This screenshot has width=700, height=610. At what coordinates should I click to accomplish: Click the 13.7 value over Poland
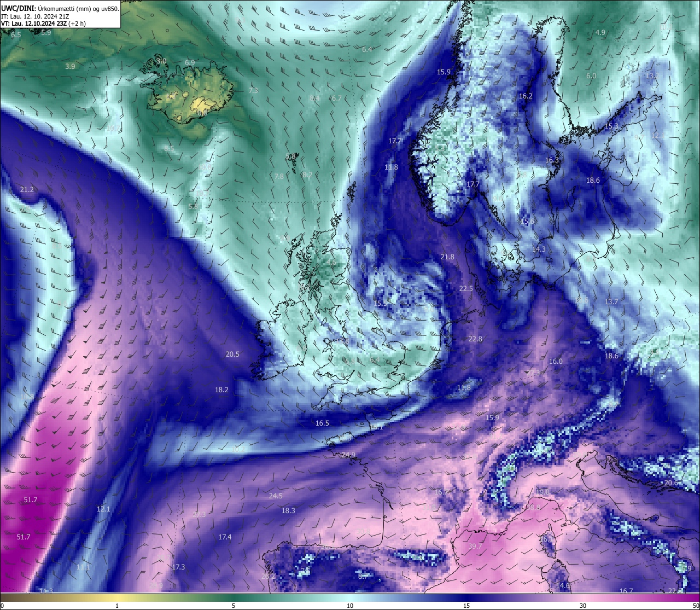611,301
